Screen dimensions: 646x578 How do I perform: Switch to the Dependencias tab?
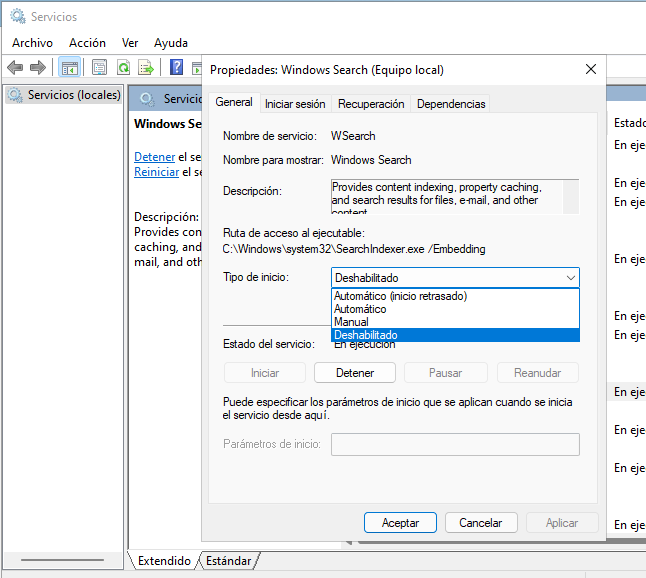[x=451, y=104]
